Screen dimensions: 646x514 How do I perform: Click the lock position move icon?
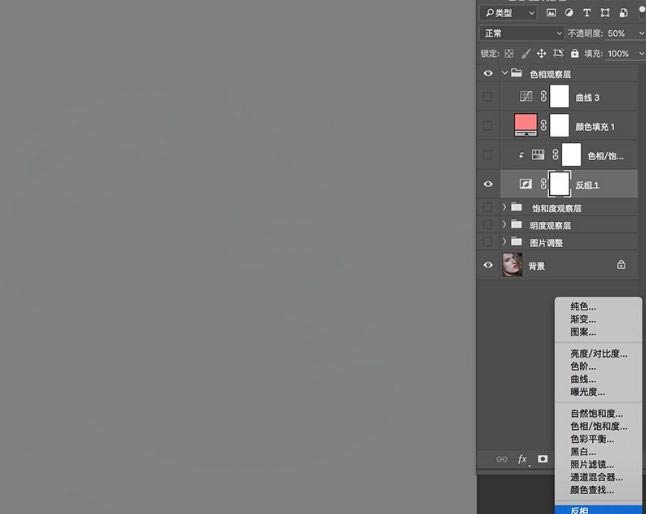pyautogui.click(x=541, y=53)
